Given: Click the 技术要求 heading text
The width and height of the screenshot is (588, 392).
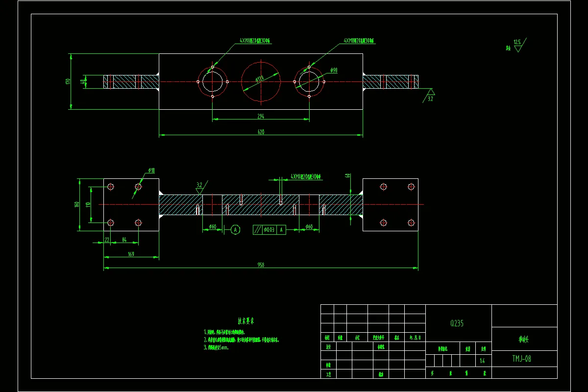Looking at the screenshot, I should click(x=246, y=321).
